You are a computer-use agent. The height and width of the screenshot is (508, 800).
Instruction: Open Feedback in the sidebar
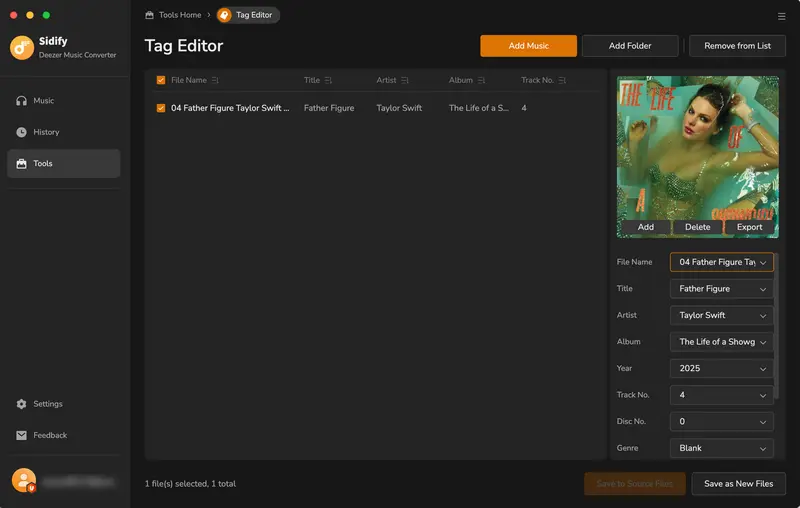(x=64, y=435)
